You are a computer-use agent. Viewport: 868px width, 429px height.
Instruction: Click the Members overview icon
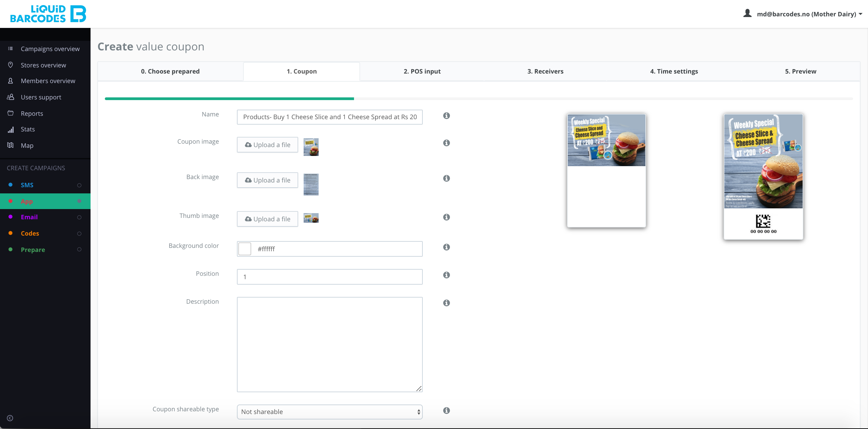click(x=11, y=81)
